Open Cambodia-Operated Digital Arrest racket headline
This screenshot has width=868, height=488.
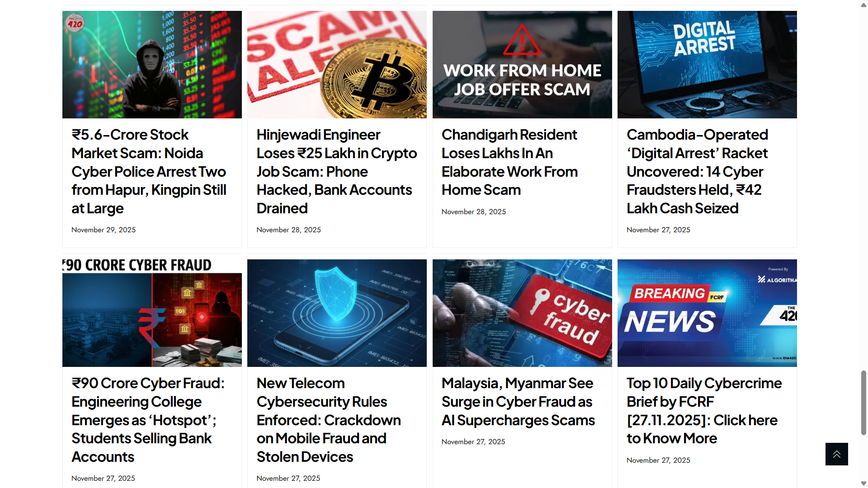point(697,171)
